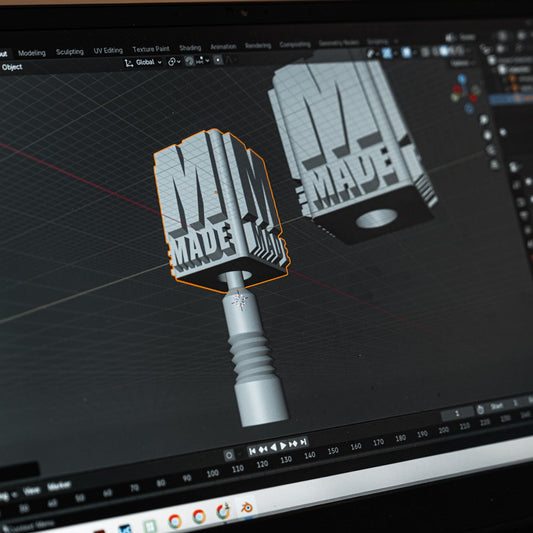Jump to the first frame with the start button

click(x=252, y=451)
